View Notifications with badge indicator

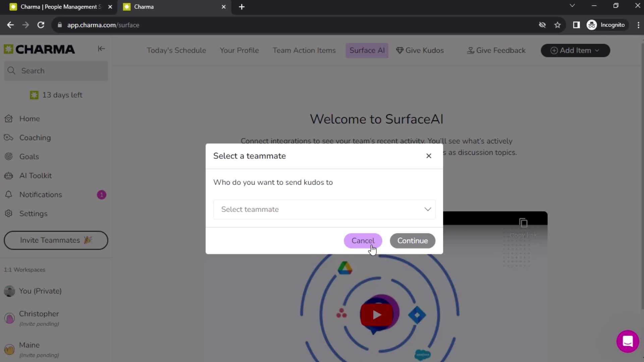(x=41, y=194)
